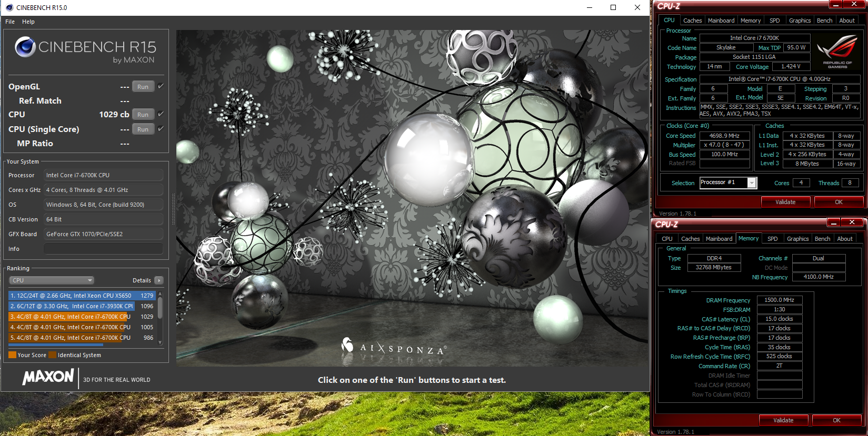
Task: Select ranking row Intel Core i7-3930K
Action: (82, 306)
